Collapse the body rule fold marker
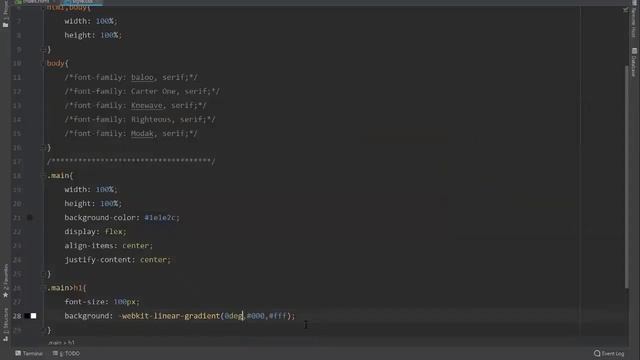 43,63
